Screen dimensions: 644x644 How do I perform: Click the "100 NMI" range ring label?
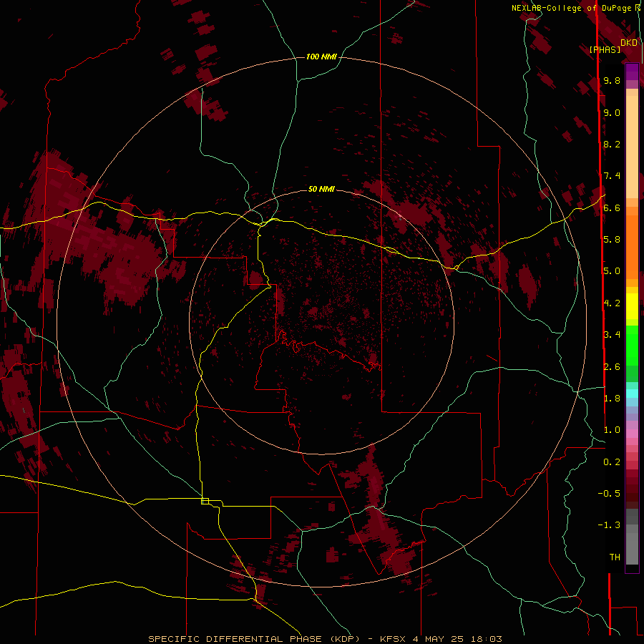[x=321, y=57]
